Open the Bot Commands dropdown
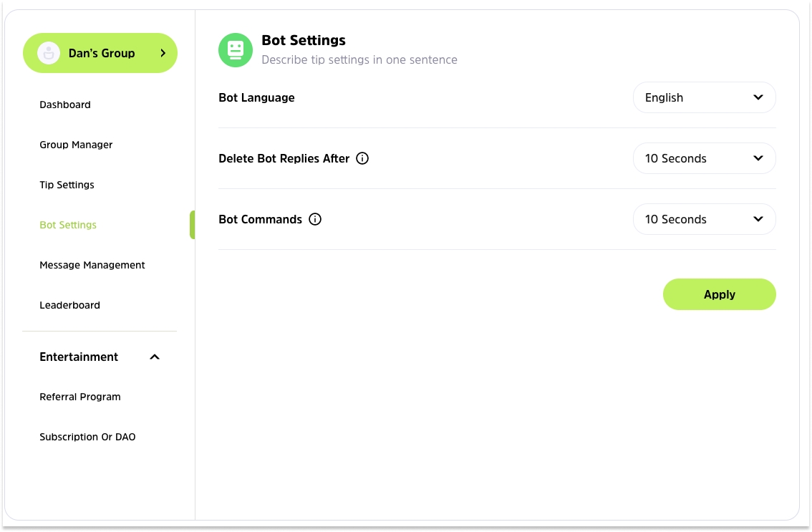Viewport: 812px width, 532px height. pos(705,219)
